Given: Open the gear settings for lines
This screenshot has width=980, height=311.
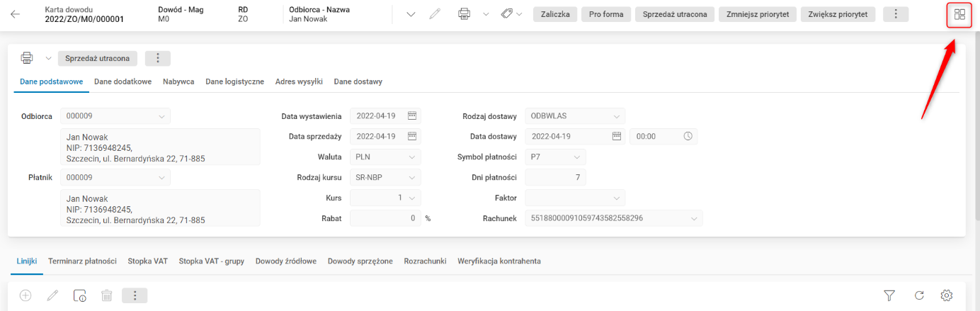Looking at the screenshot, I should tap(946, 295).
